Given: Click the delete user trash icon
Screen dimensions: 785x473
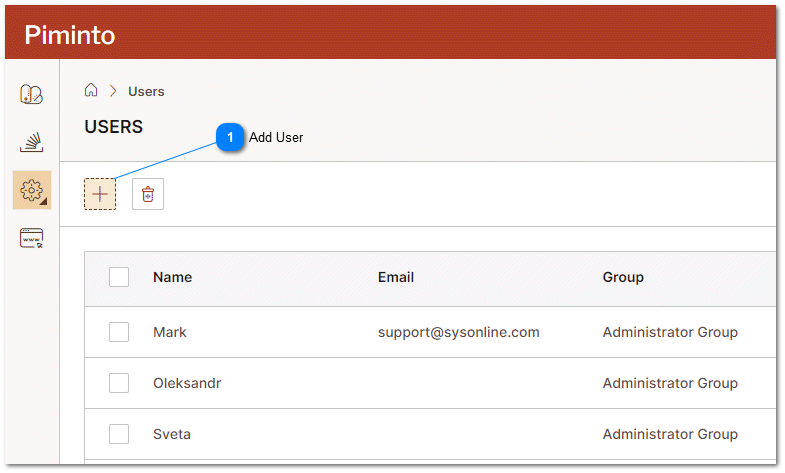Looking at the screenshot, I should pyautogui.click(x=148, y=194).
